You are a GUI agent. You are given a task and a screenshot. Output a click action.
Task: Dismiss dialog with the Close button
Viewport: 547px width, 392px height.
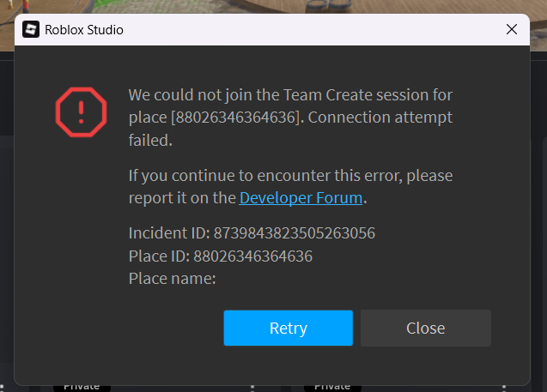(x=426, y=328)
